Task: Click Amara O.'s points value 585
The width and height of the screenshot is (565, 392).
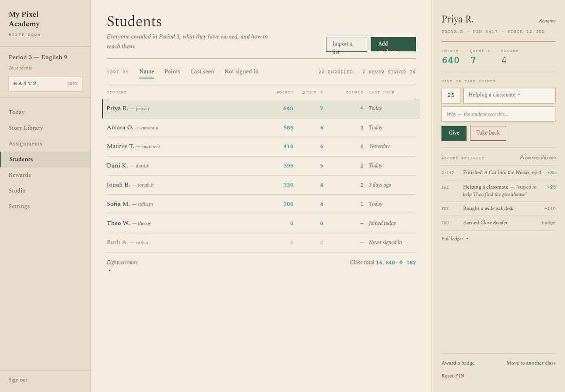Action: coord(288,128)
